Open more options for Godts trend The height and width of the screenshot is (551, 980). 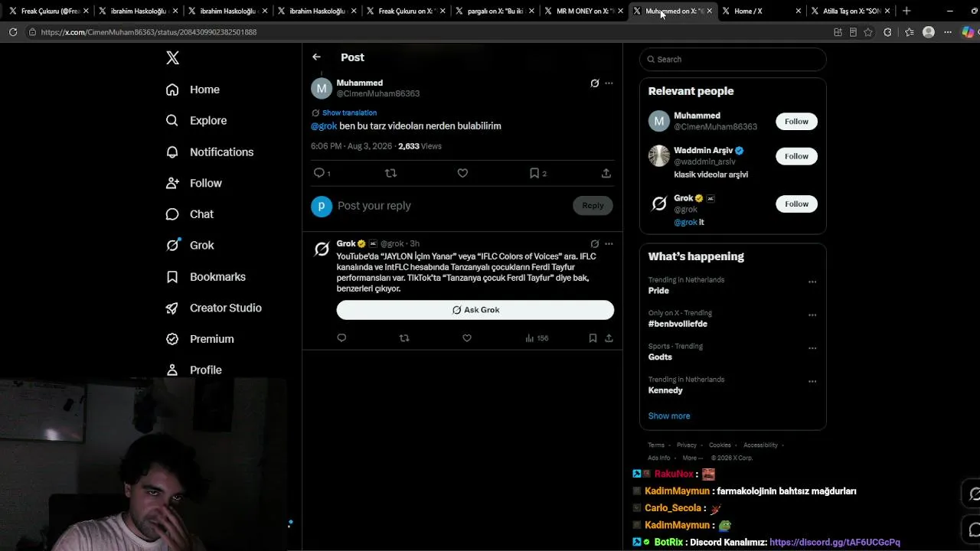(x=812, y=348)
